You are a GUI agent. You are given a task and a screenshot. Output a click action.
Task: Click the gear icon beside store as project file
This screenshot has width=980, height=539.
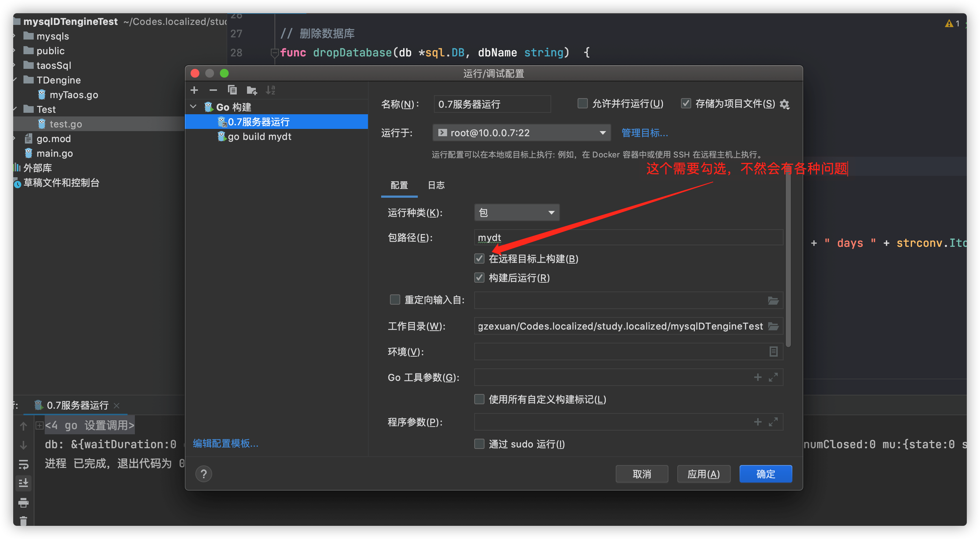[784, 104]
